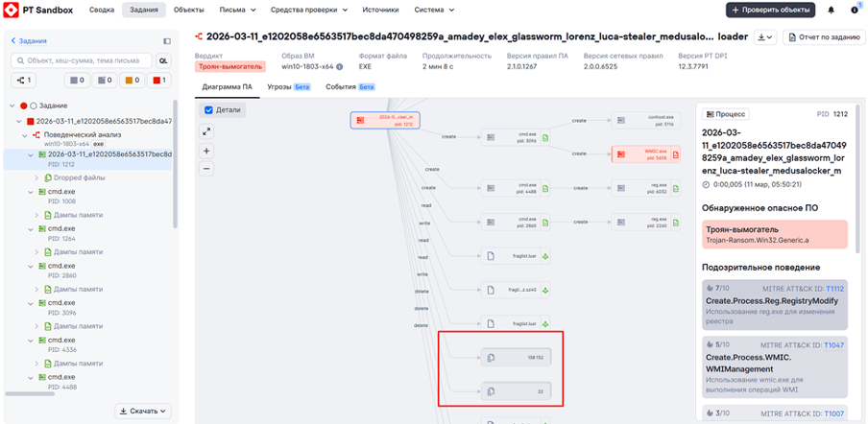868x424 pixels.
Task: Zoom in on the diagram
Action: click(206, 151)
